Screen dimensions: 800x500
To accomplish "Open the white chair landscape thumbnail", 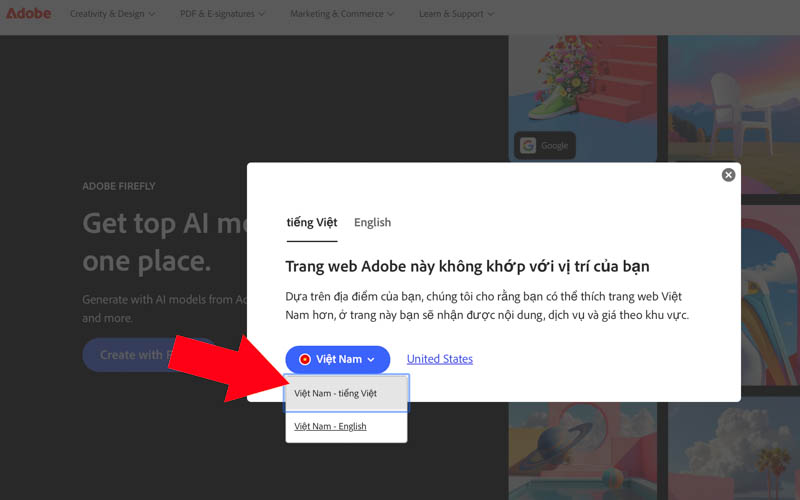I will 734,114.
